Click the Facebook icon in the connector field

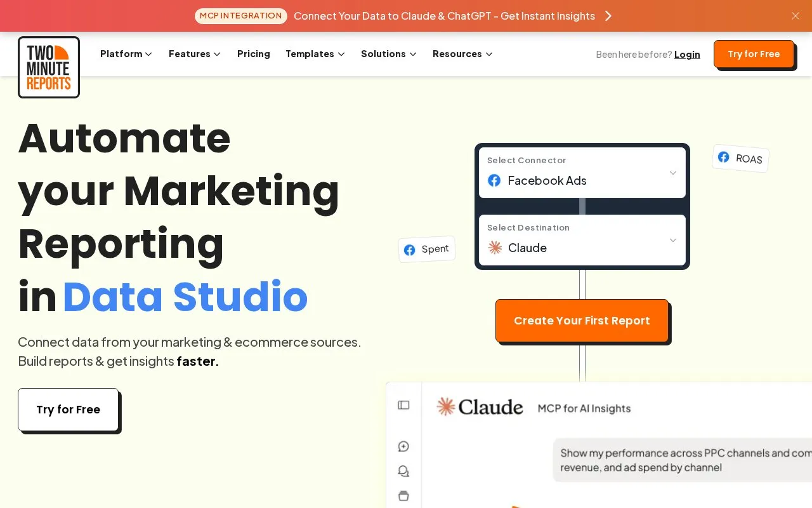click(494, 180)
